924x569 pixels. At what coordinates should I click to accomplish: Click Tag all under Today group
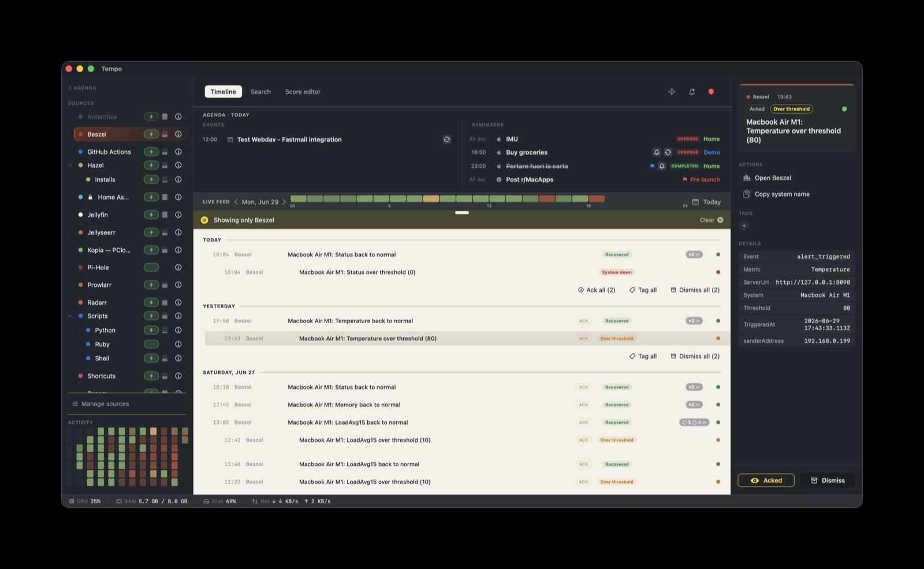[x=643, y=290]
